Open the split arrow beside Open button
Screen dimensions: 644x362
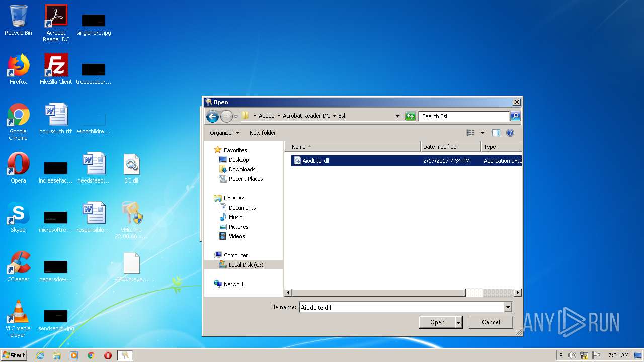[458, 322]
